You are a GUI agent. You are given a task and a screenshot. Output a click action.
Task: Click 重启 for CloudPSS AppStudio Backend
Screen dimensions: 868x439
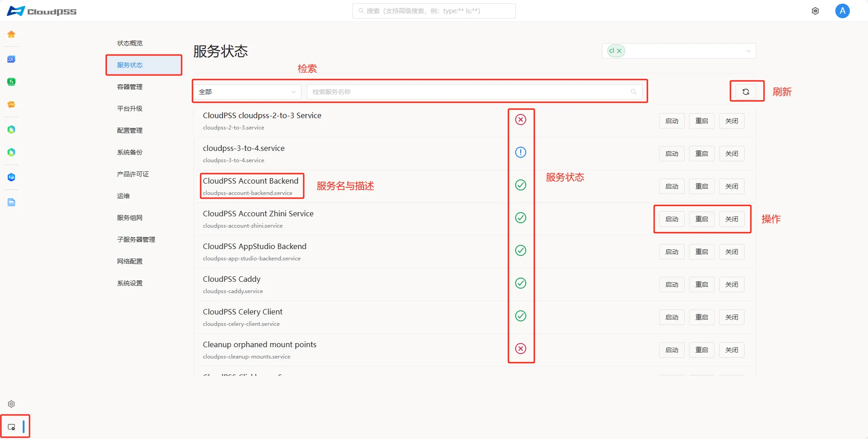(x=702, y=252)
